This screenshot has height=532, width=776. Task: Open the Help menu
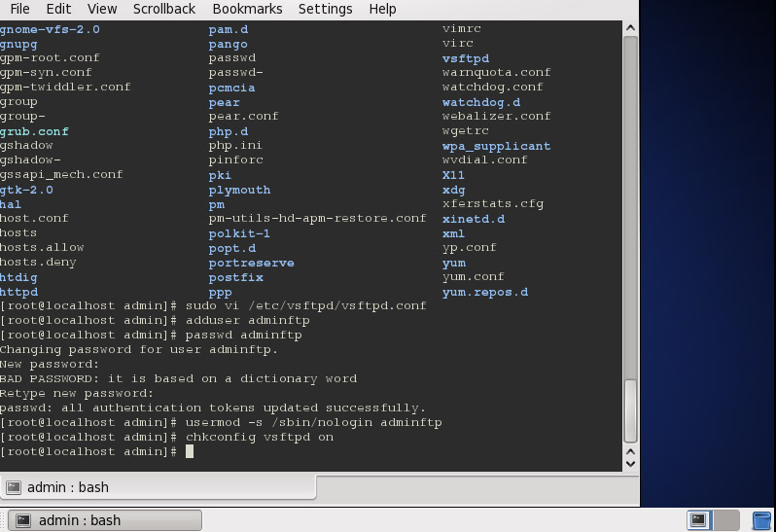coord(382,9)
